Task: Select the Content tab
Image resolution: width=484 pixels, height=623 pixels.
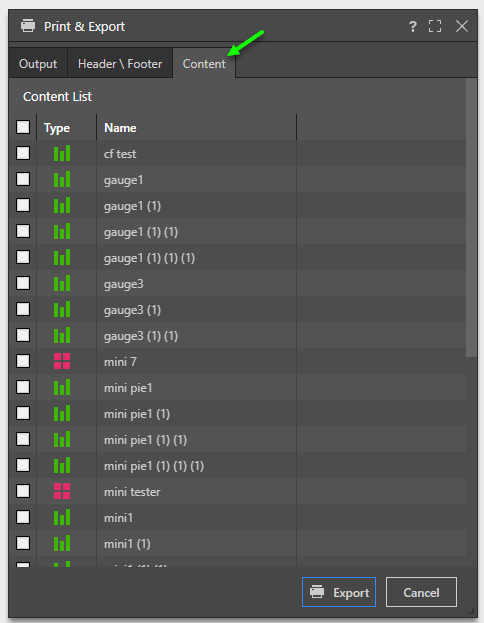Action: pos(204,64)
